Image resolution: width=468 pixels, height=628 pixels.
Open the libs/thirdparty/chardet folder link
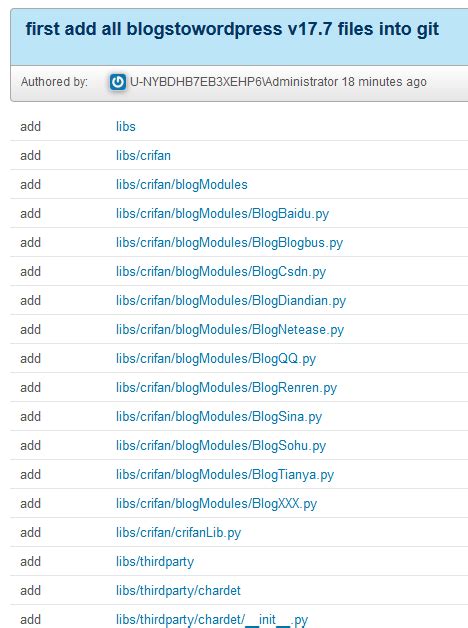179,591
